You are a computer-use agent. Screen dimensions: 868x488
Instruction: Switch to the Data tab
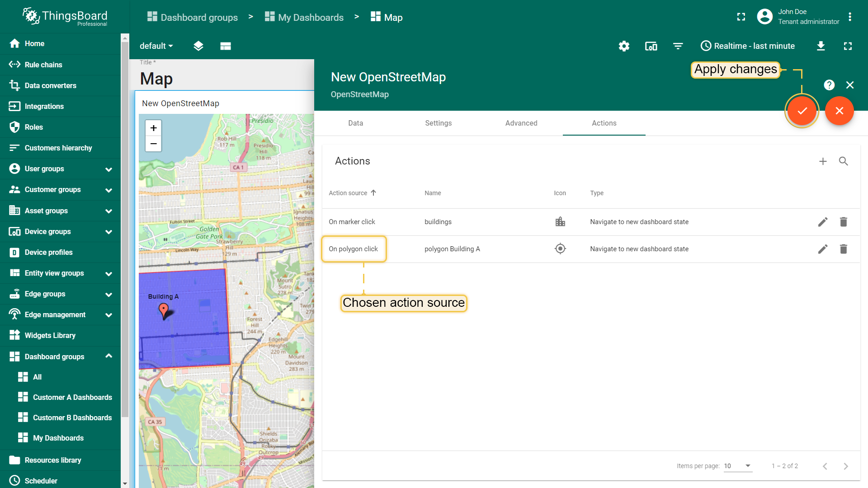pyautogui.click(x=355, y=123)
